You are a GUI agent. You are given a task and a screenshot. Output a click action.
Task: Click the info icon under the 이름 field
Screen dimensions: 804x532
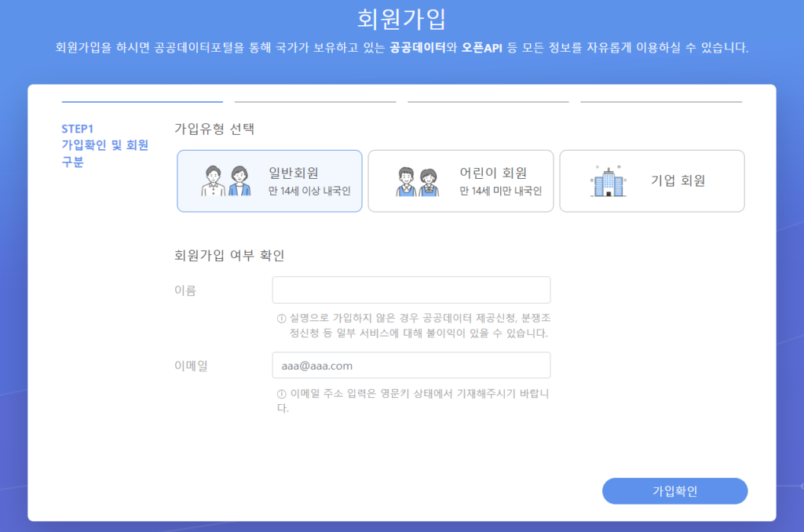281,319
